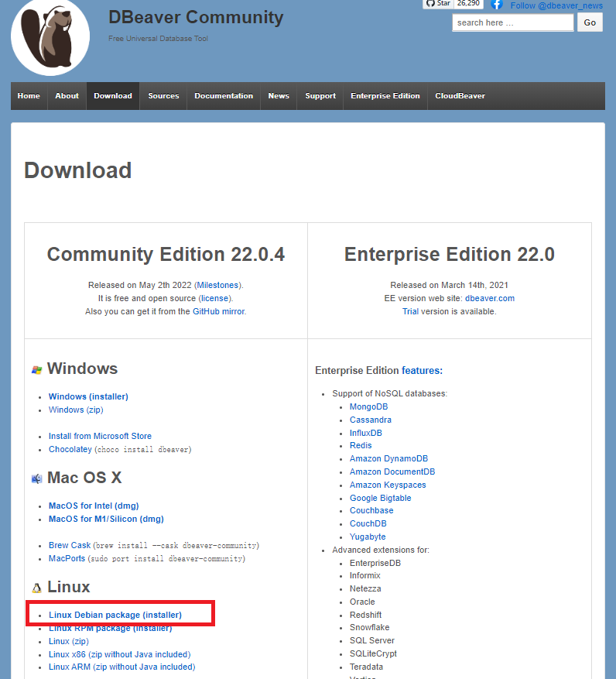
Task: Click the Community Edition 22.0.4 heading
Action: 166,254
